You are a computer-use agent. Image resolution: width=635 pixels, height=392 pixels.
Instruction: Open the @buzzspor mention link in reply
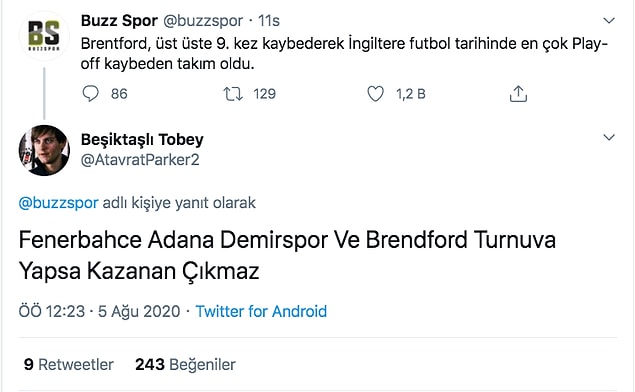58,202
